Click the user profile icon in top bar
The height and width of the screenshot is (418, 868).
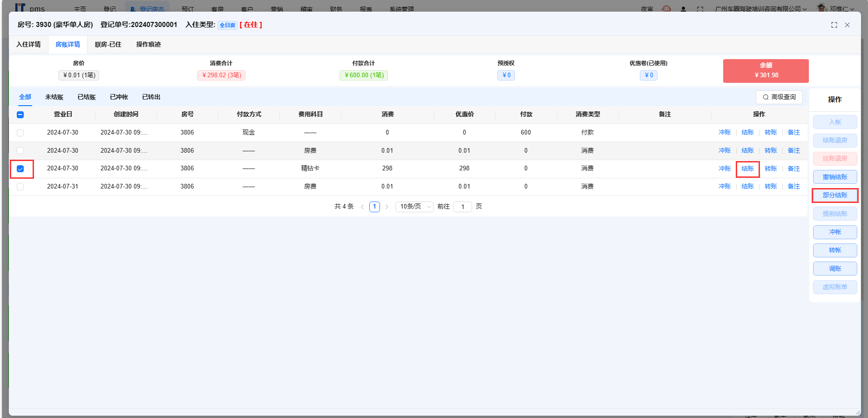click(683, 9)
